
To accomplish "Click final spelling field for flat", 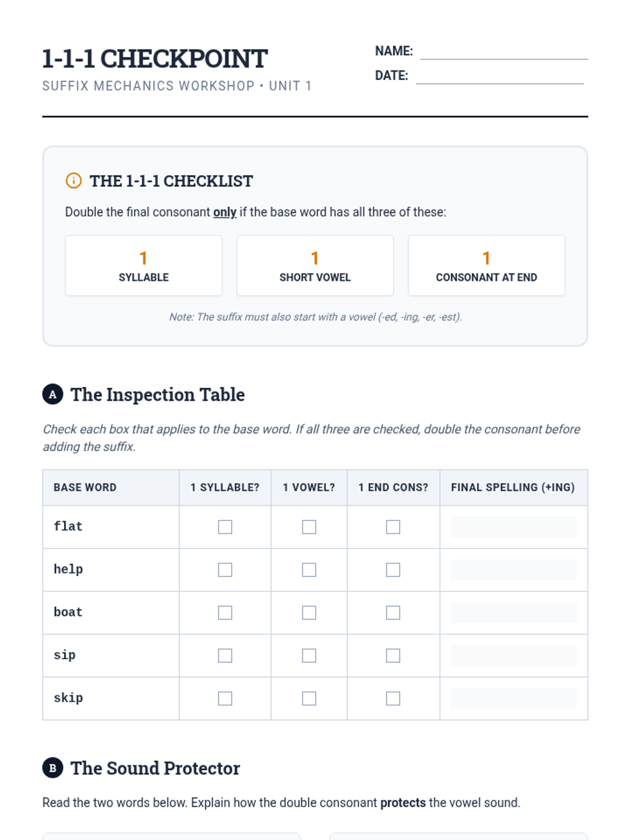I will (x=513, y=527).
